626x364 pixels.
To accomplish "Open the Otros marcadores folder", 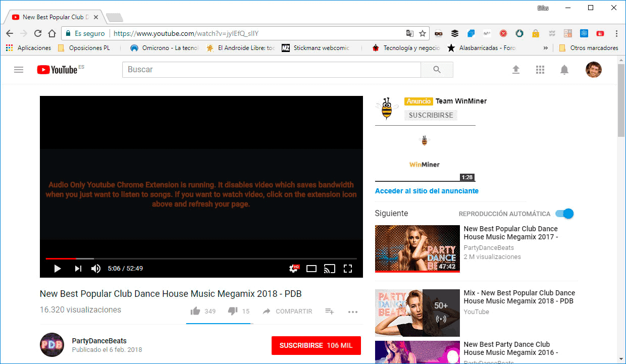I will point(589,48).
